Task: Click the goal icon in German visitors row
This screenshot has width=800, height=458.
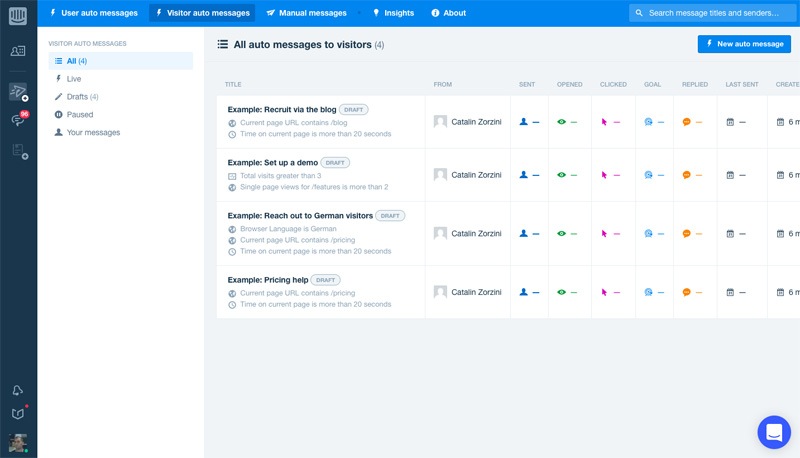Action: [x=648, y=234]
